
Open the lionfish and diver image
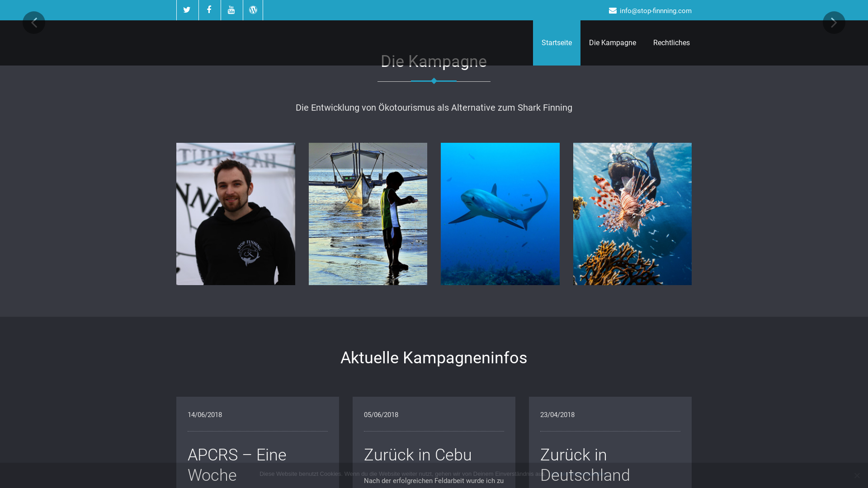[632, 214]
